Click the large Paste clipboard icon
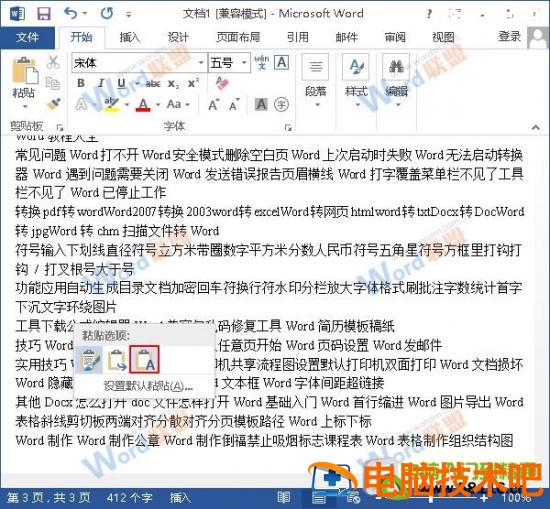Image resolution: width=550 pixels, height=509 pixels. [x=24, y=71]
